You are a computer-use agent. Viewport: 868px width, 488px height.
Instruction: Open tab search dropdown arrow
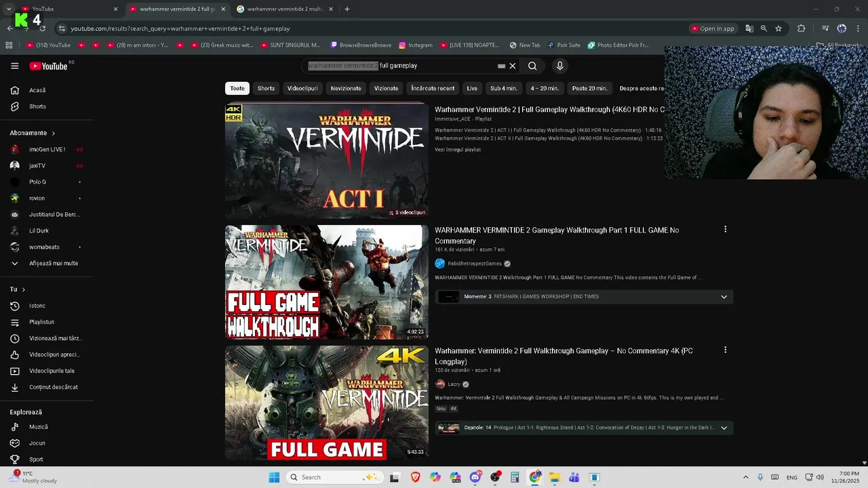coord(9,9)
